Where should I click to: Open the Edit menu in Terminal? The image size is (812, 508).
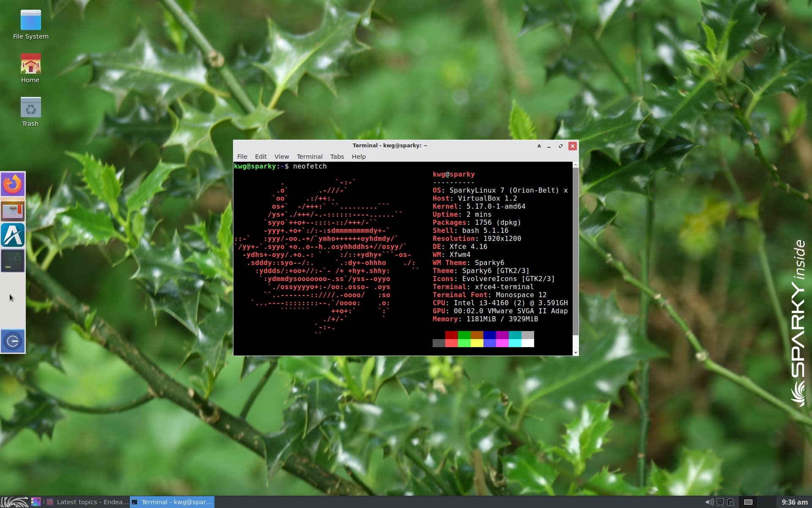tap(261, 157)
